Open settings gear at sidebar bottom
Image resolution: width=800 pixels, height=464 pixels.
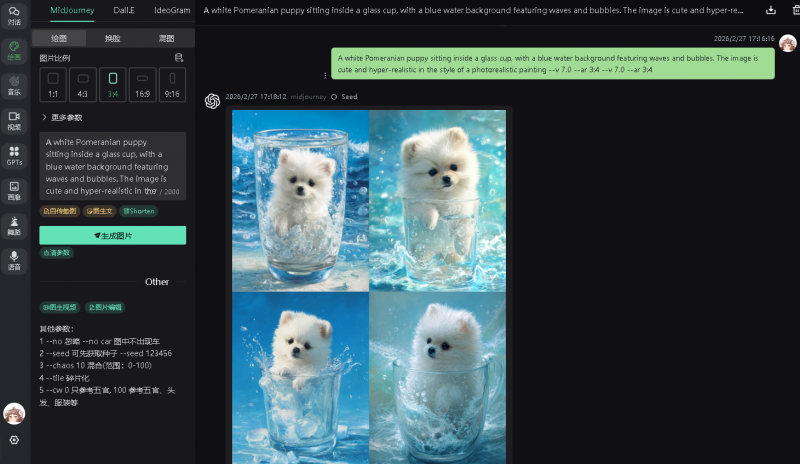[x=14, y=440]
